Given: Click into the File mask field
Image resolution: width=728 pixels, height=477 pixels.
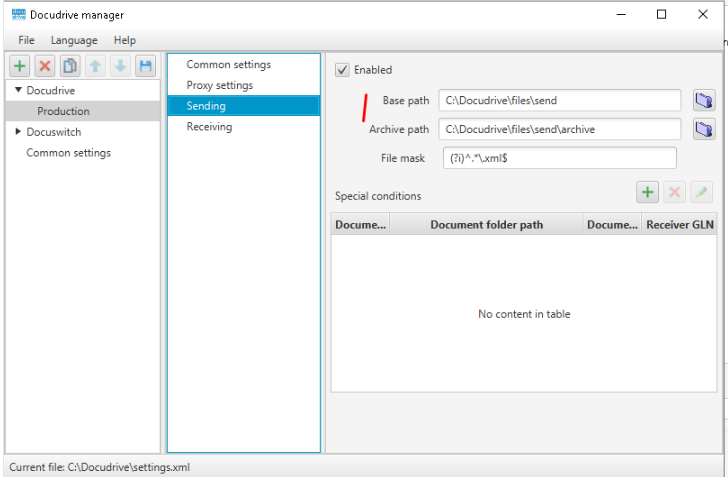Looking at the screenshot, I should (559, 158).
